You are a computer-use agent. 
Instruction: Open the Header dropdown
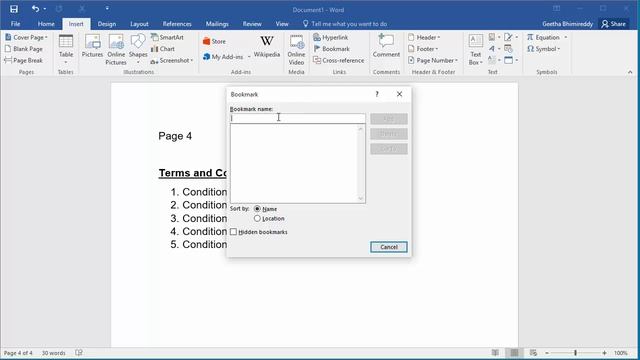(x=424, y=37)
